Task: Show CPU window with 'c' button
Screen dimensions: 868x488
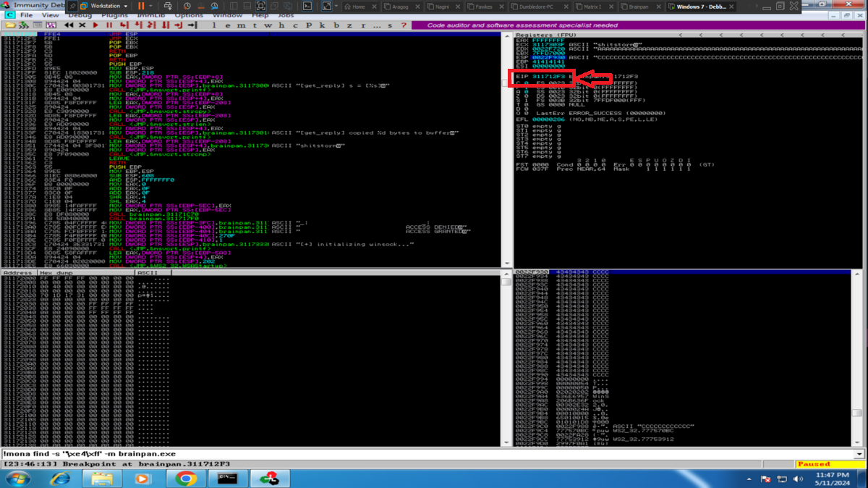Action: (295, 25)
